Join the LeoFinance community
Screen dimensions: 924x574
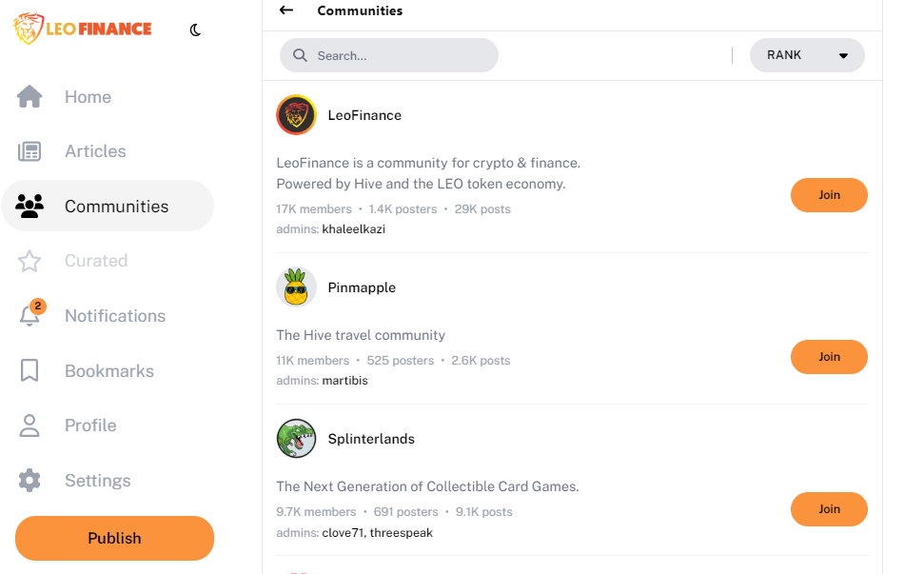[x=829, y=195]
